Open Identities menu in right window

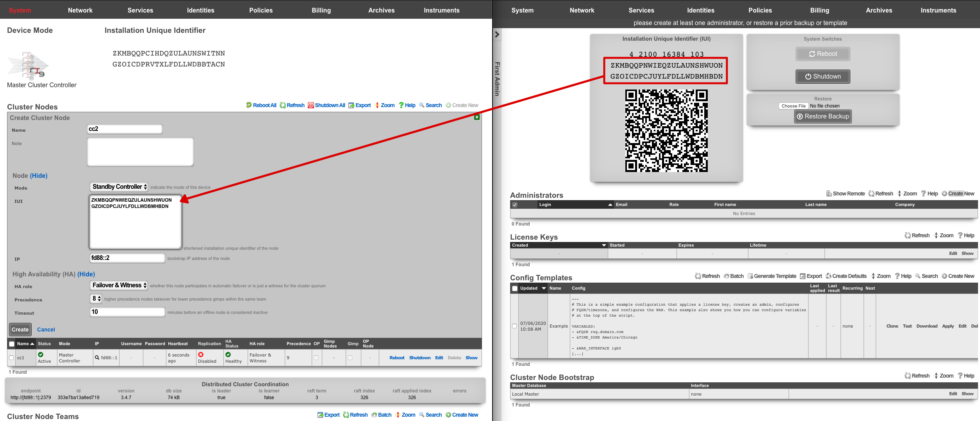[701, 10]
